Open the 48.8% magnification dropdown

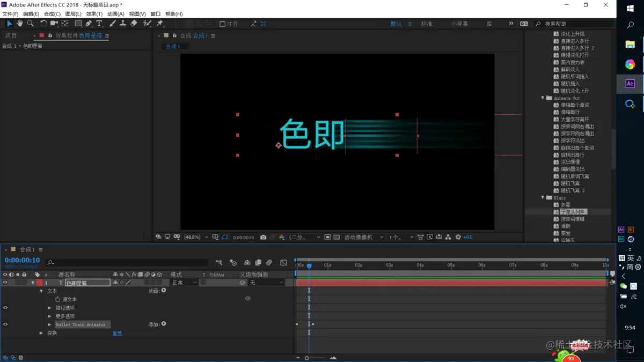pos(196,237)
